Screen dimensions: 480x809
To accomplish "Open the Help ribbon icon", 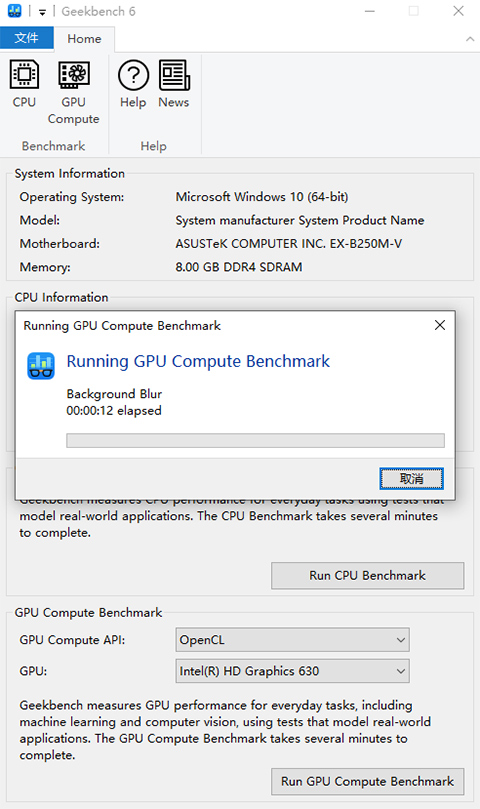I will pos(133,84).
